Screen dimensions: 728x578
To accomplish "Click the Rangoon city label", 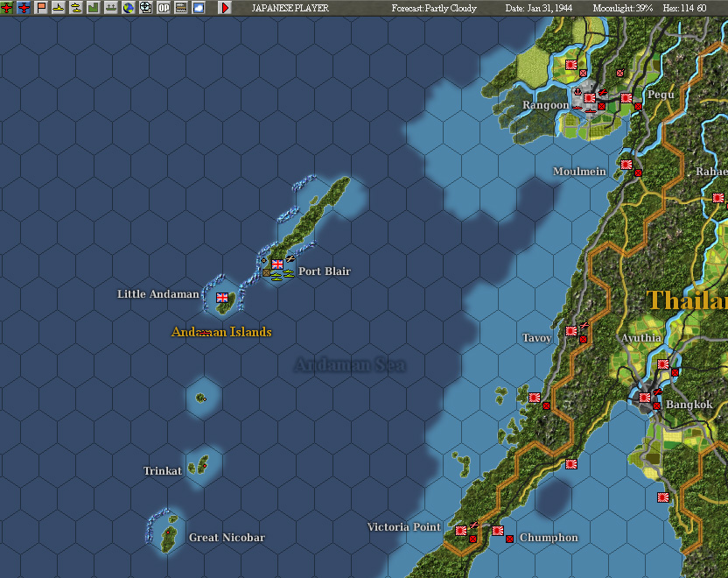I will coord(545,105).
